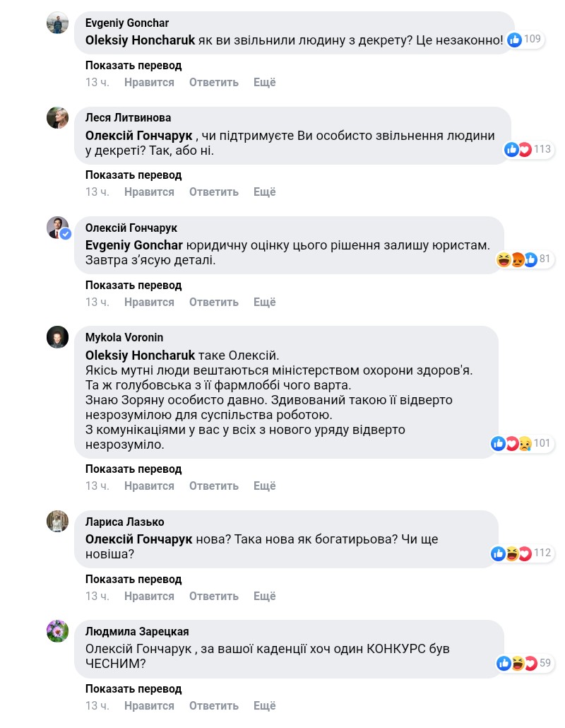Click Oleksiy Honcharuk mention in first comment
This screenshot has width=565, height=728.
click(x=140, y=40)
